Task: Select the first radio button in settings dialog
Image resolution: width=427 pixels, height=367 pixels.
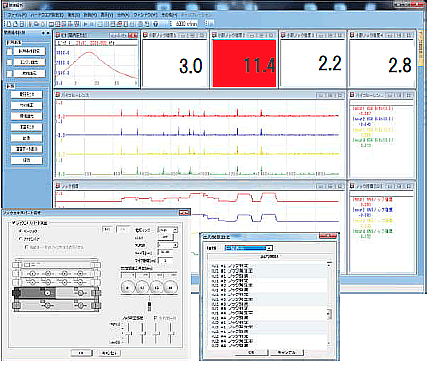Action: click(20, 231)
